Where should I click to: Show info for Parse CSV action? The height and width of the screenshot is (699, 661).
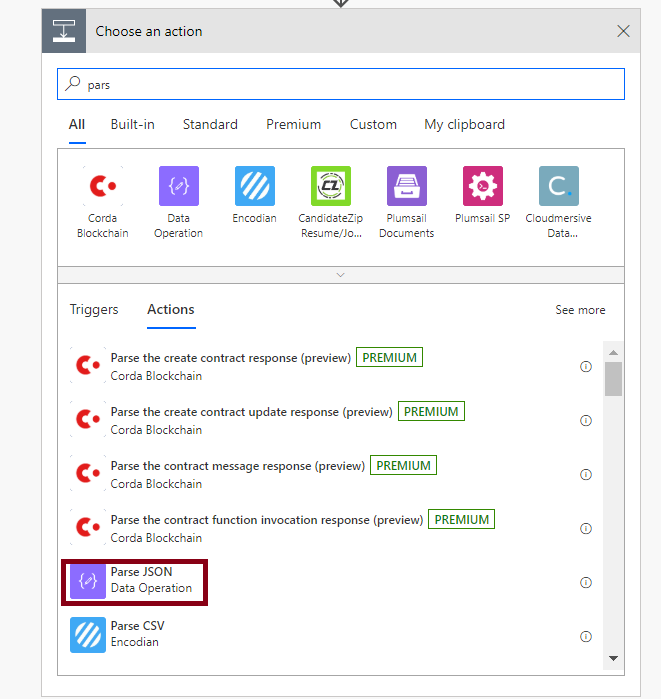pos(586,637)
